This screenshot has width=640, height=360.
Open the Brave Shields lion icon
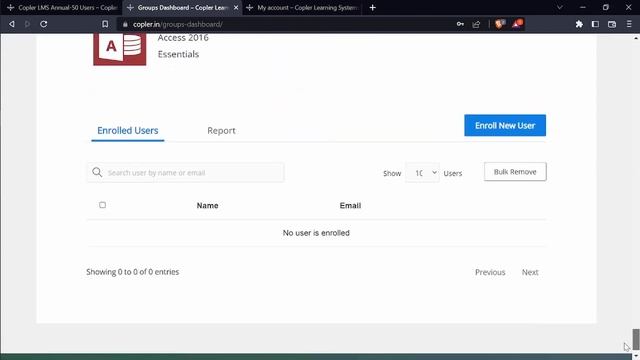pyautogui.click(x=499, y=24)
